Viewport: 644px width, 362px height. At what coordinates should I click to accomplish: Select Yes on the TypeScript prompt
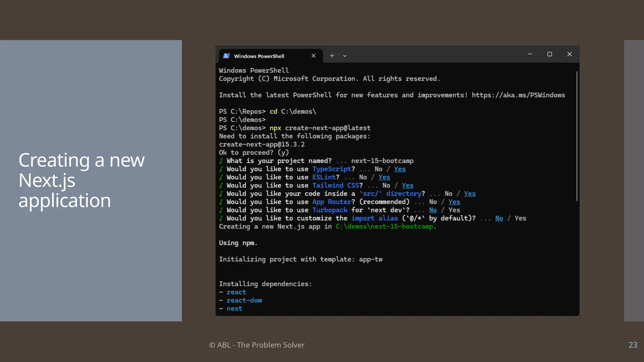coord(400,169)
